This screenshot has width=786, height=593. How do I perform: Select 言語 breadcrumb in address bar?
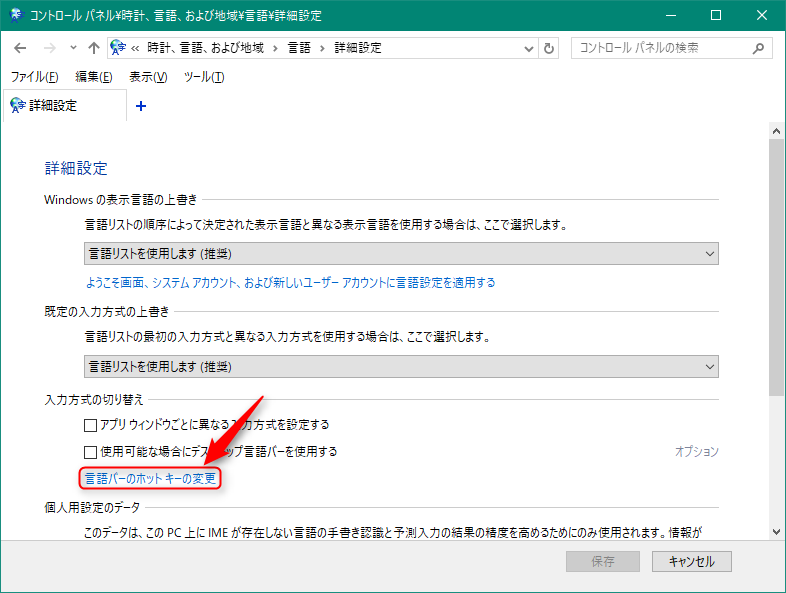pos(299,48)
